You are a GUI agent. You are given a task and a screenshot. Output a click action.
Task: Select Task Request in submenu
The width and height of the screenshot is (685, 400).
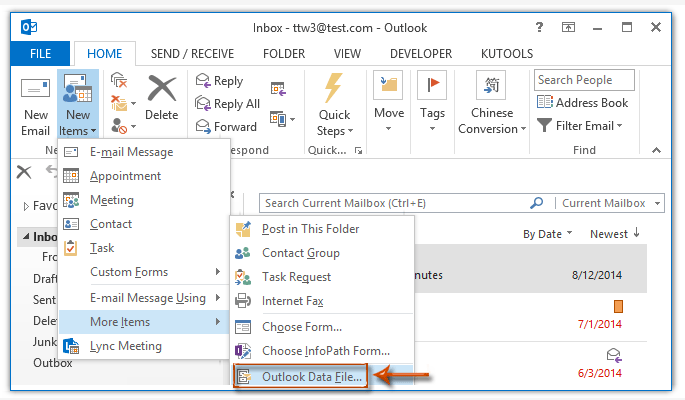[322, 277]
